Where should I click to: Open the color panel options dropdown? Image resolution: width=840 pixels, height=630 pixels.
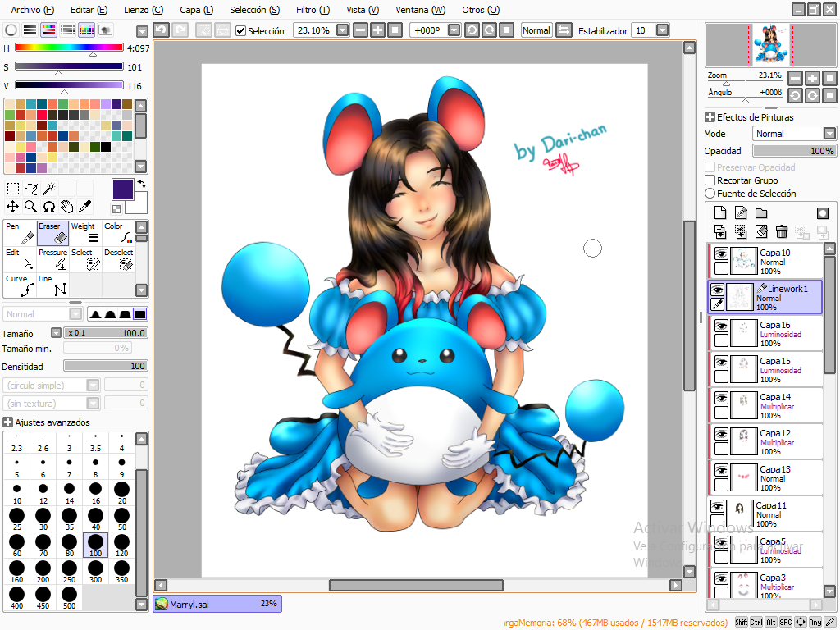tap(142, 31)
